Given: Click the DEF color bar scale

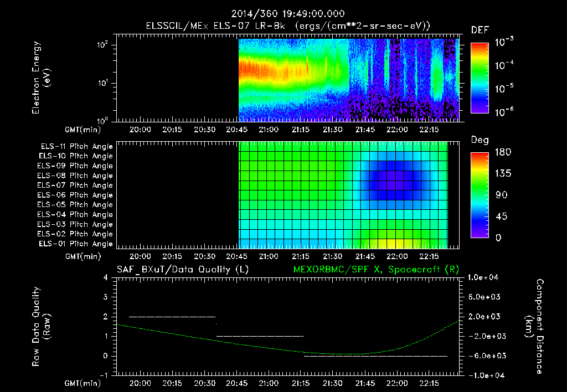Looking at the screenshot, I should 480,78.
